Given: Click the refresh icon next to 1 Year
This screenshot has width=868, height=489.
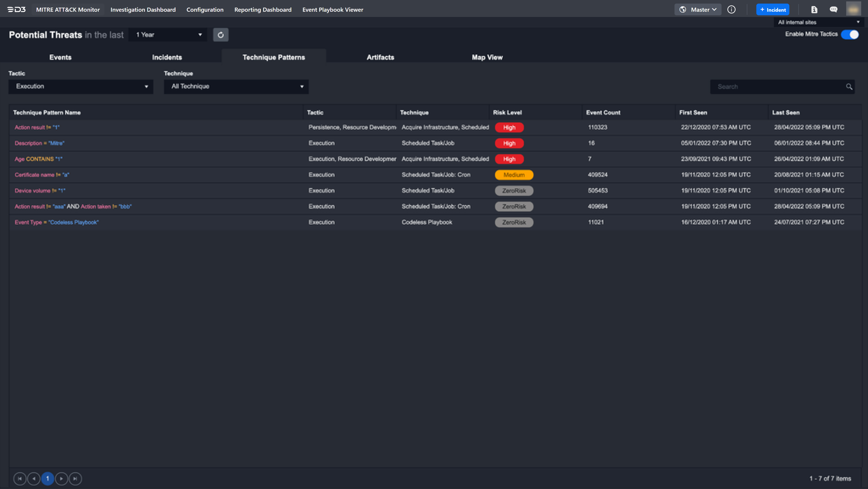Looking at the screenshot, I should click(221, 35).
